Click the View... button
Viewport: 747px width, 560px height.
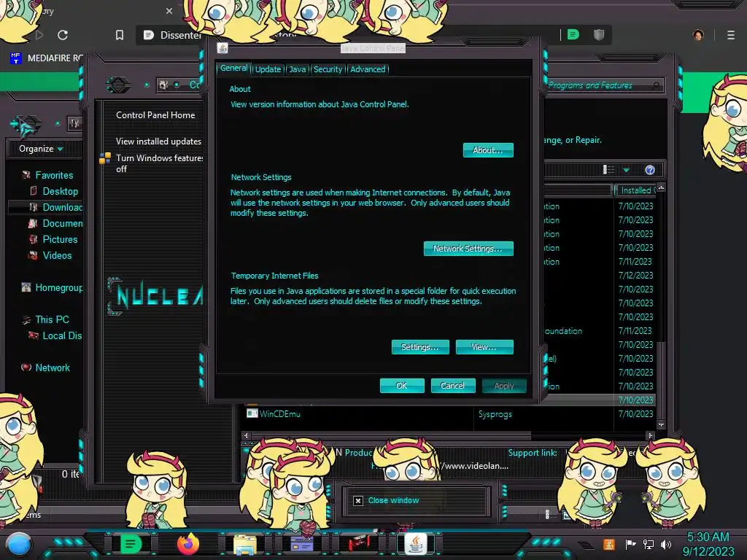pyautogui.click(x=484, y=347)
